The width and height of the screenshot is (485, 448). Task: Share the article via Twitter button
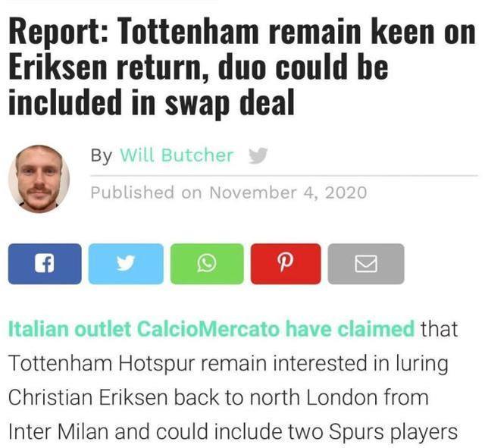(126, 264)
